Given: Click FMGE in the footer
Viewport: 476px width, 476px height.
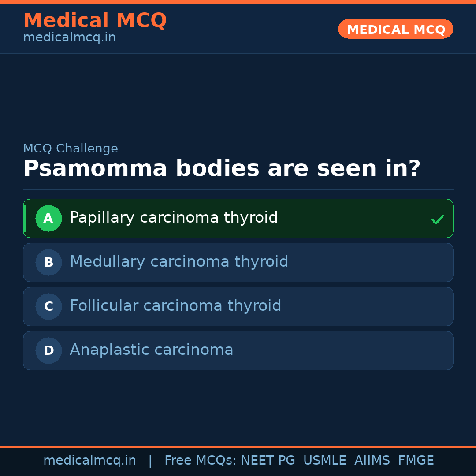Looking at the screenshot, I should [416, 461].
